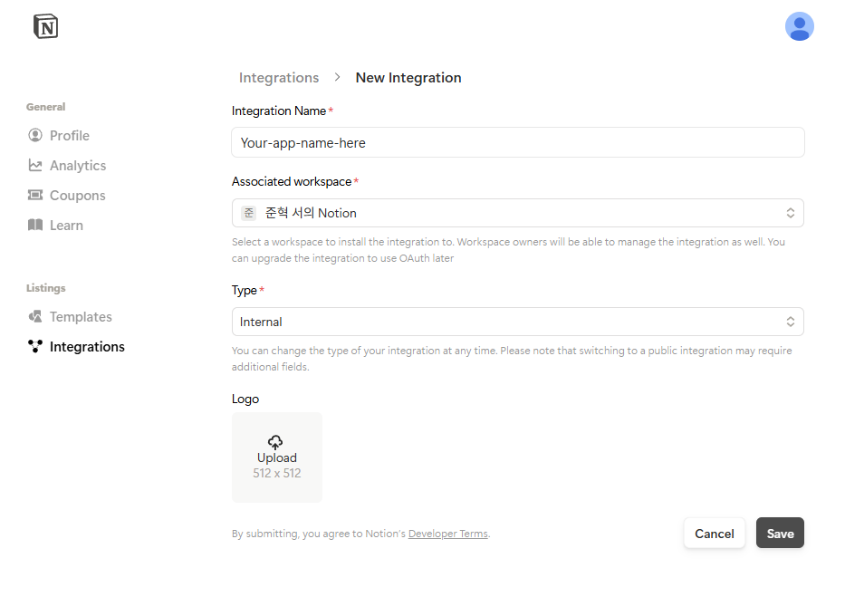Screen dimensions: 845x616
Task: Open the user account avatar
Action: [x=799, y=26]
